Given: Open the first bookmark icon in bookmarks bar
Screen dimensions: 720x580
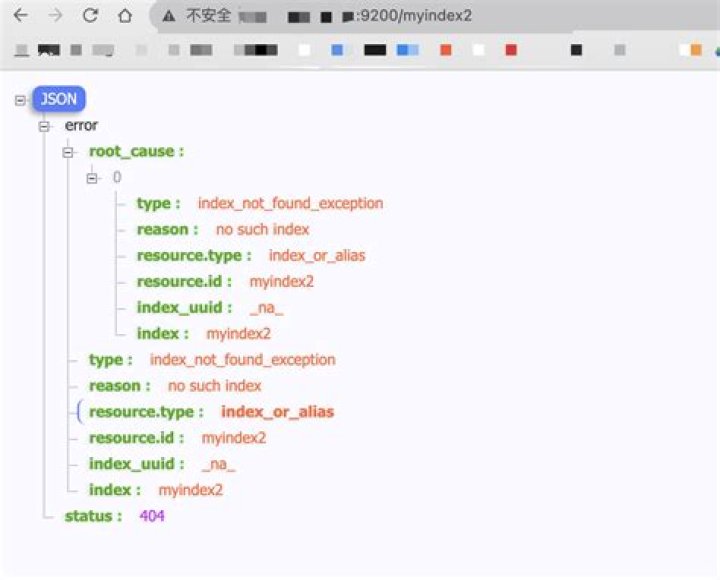Looking at the screenshot, I should coord(22,50).
